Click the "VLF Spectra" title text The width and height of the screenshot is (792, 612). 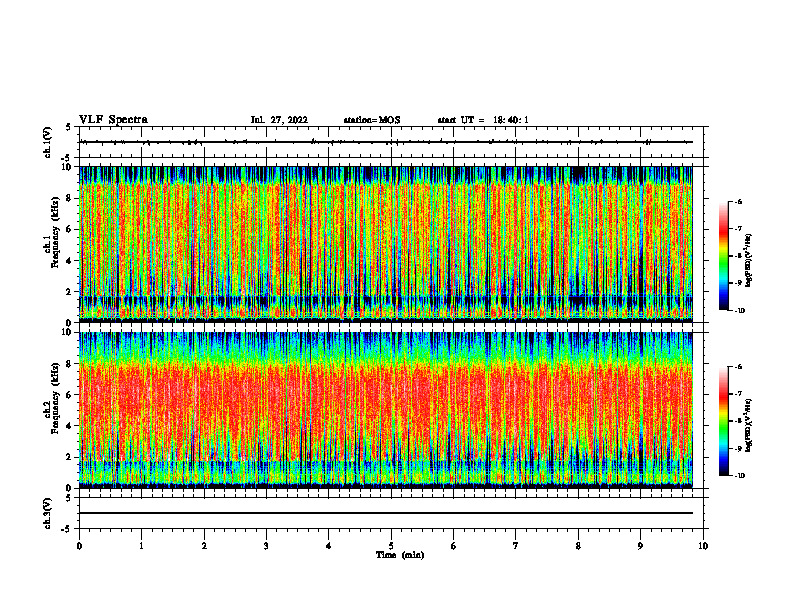[113, 120]
